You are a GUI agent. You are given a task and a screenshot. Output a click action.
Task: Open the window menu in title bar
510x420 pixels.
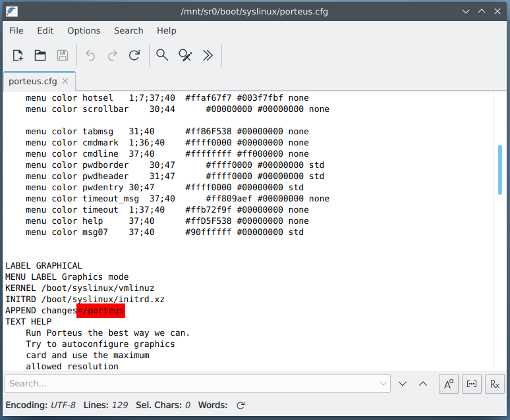12,11
